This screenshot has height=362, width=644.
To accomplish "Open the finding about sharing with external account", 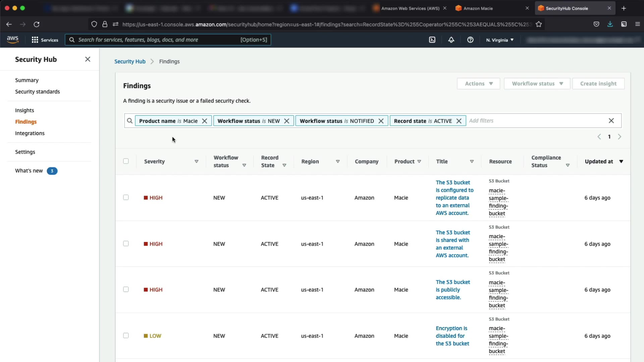I will 452,244.
